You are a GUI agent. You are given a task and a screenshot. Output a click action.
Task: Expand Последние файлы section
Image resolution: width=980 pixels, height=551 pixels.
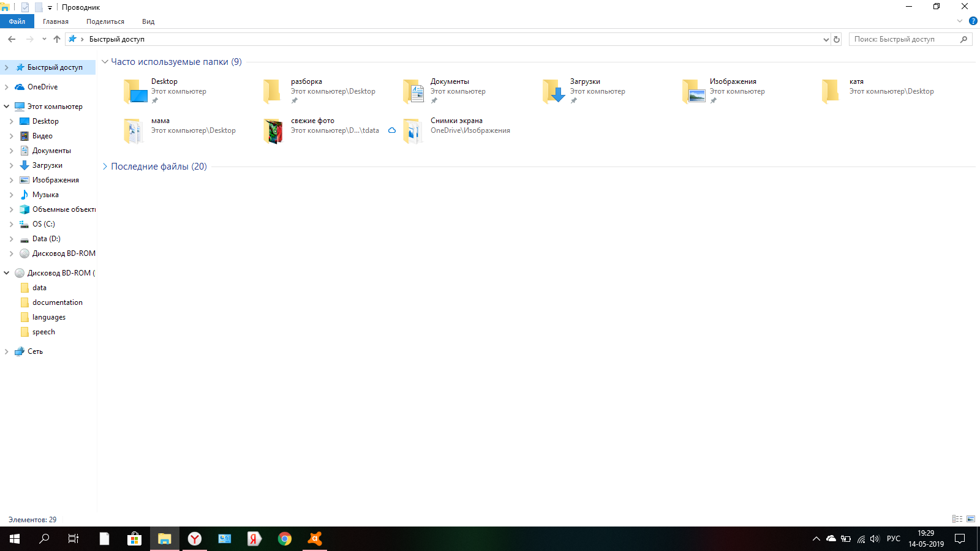coord(105,167)
